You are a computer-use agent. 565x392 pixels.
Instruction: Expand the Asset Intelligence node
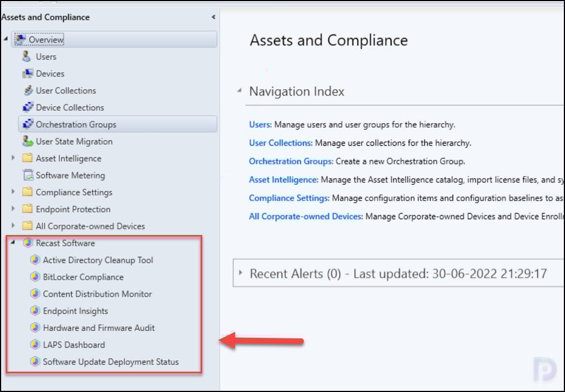coord(13,158)
